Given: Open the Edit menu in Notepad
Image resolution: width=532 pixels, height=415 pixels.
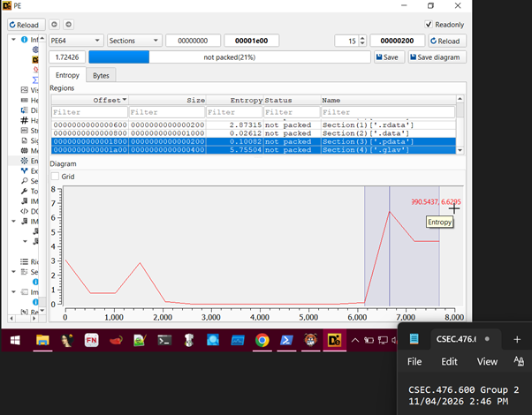Looking at the screenshot, I should [x=449, y=361].
